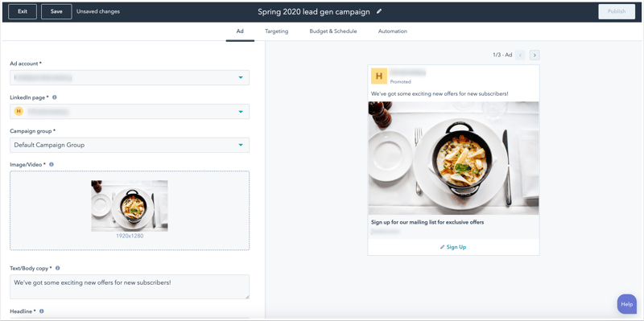Open the Ad account dropdown
This screenshot has height=321, width=644.
coord(130,77)
